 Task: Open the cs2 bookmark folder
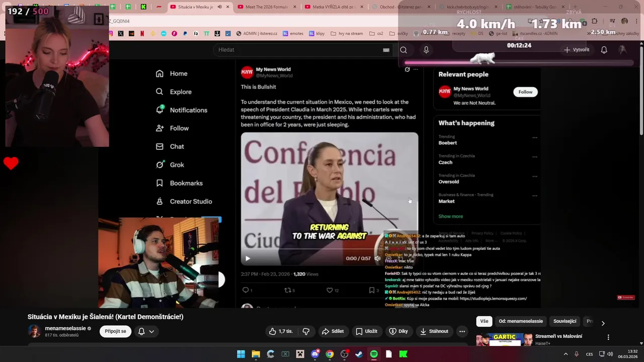(376, 34)
